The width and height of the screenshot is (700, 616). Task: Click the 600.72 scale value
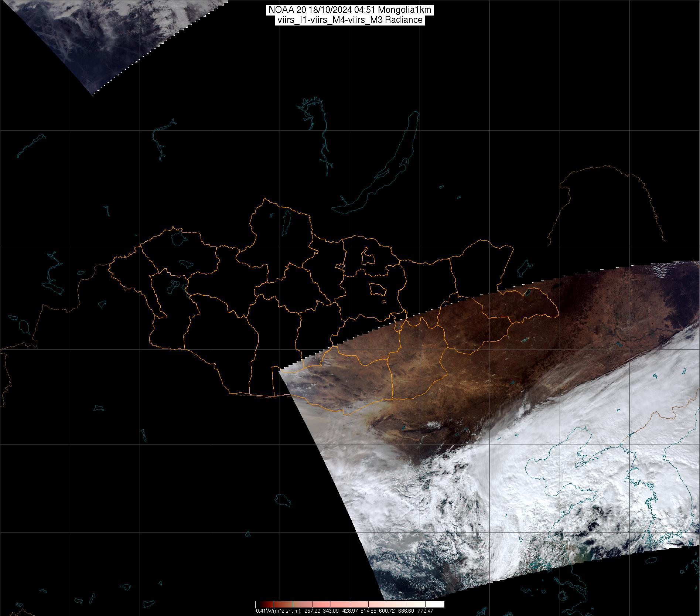click(x=387, y=611)
